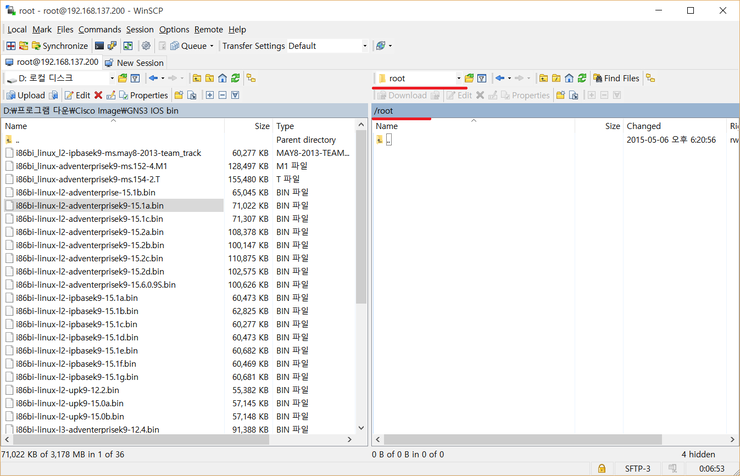The image size is (740, 476).
Task: Click the local panel refresh icon
Action: (x=235, y=78)
